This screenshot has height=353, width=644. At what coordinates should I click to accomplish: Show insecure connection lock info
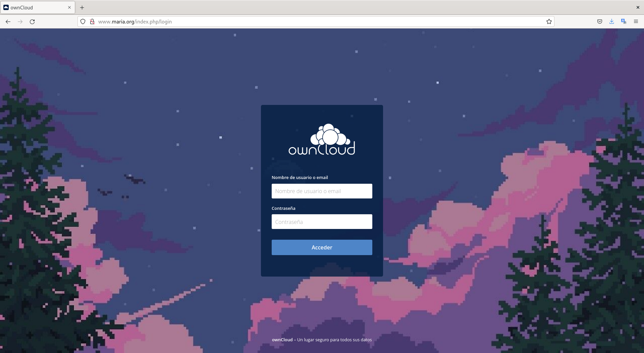(92, 21)
